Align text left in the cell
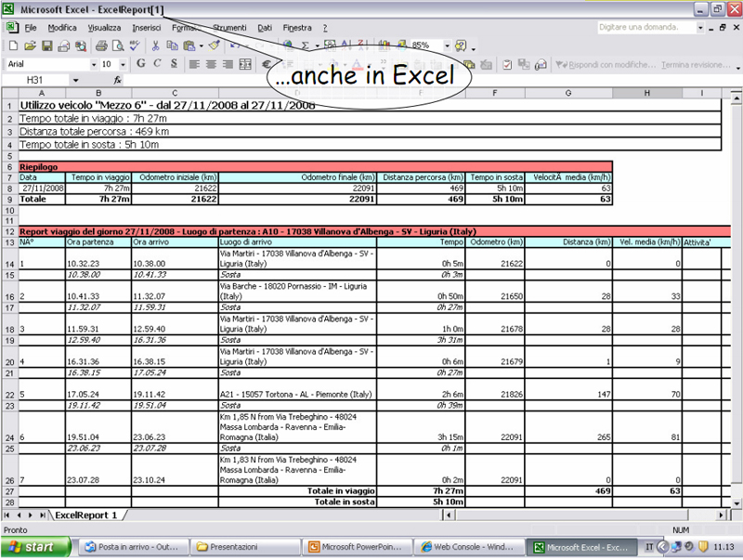Screen dimensions: 743x560 [194, 64]
